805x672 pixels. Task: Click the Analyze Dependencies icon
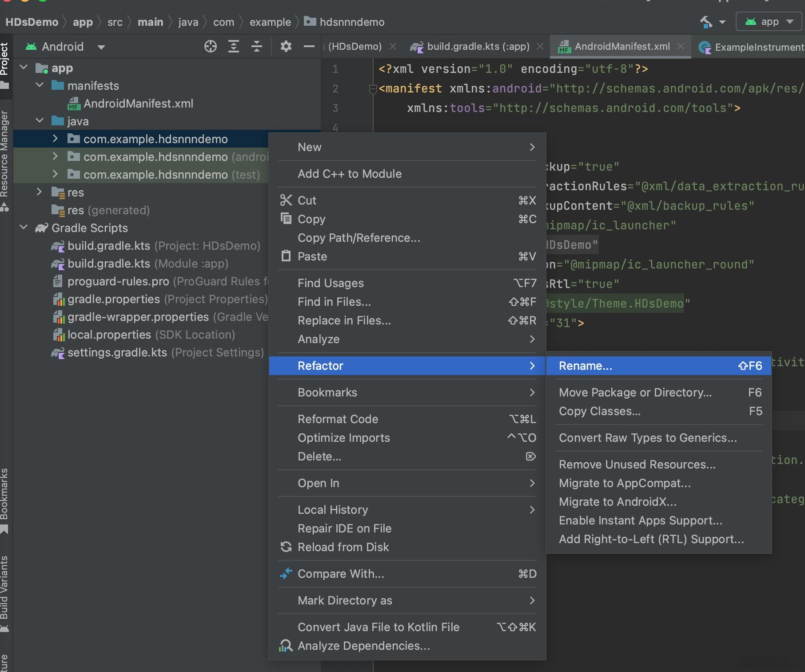click(x=286, y=645)
